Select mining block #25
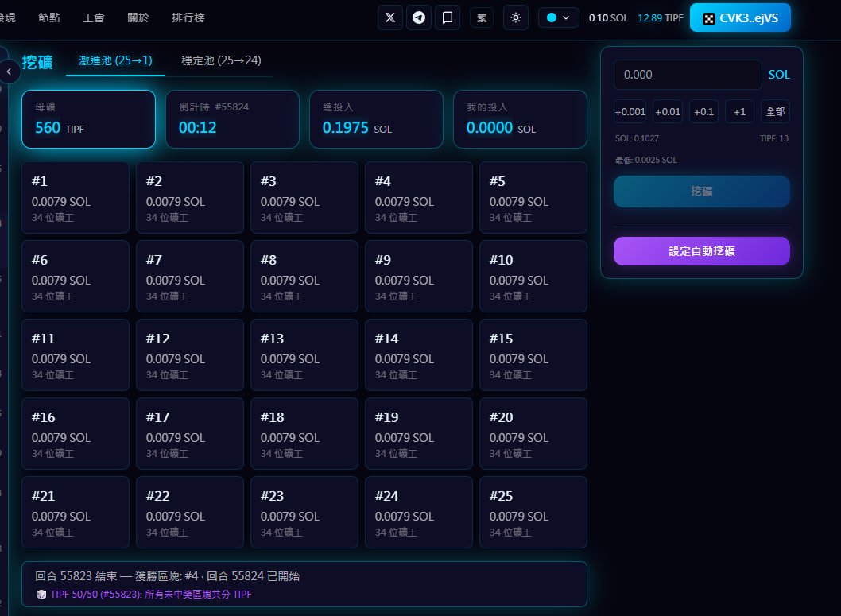The height and width of the screenshot is (616, 841). pos(533,513)
